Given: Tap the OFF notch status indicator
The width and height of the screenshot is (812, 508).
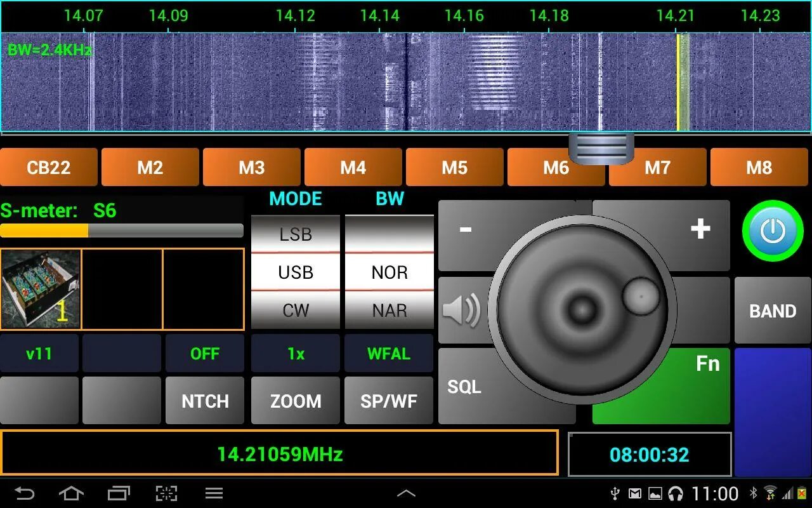Looking at the screenshot, I should pos(205,354).
